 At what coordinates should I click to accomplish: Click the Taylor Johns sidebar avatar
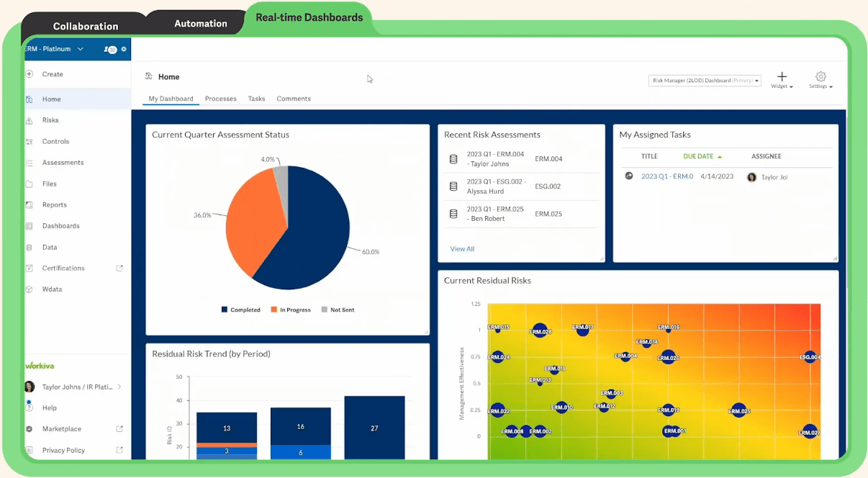(x=30, y=387)
